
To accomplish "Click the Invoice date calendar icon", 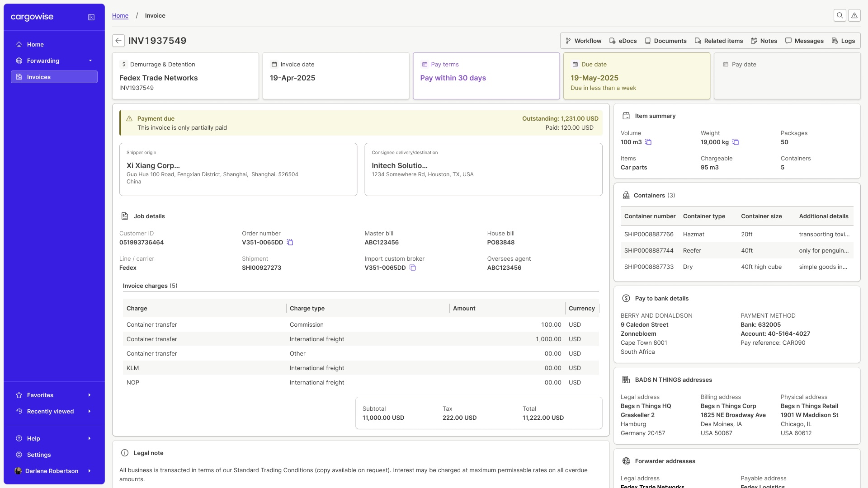I will 274,64.
